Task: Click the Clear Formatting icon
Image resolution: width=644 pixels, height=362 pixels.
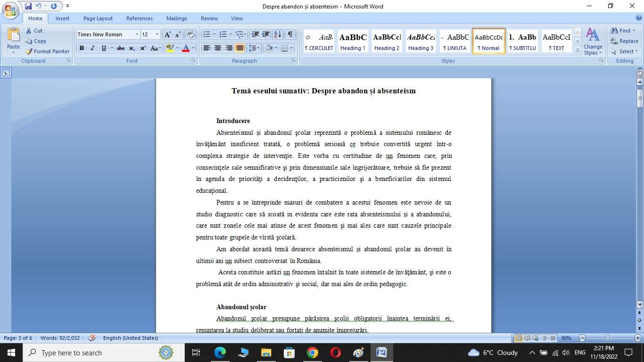Action: pos(190,34)
